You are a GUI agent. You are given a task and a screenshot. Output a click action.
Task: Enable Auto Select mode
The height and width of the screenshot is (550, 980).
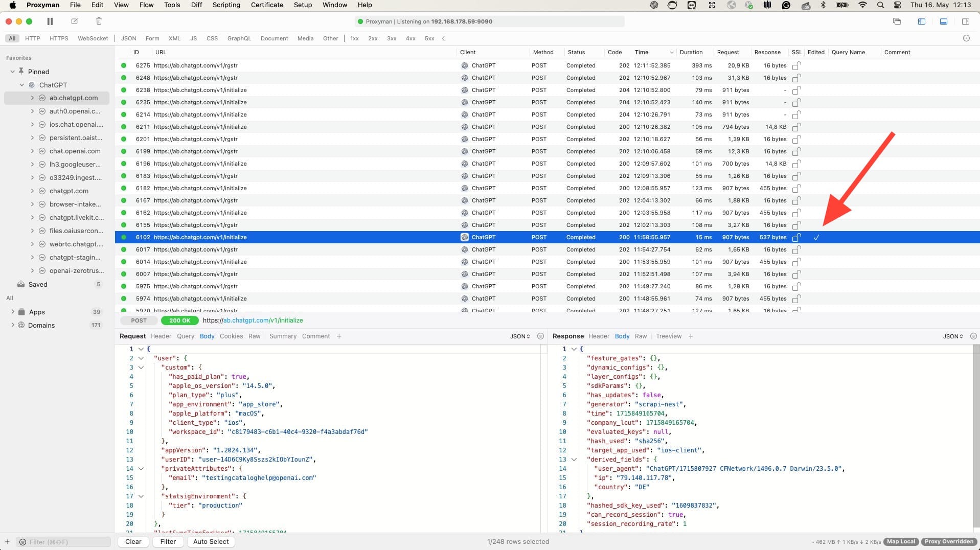[x=211, y=541]
